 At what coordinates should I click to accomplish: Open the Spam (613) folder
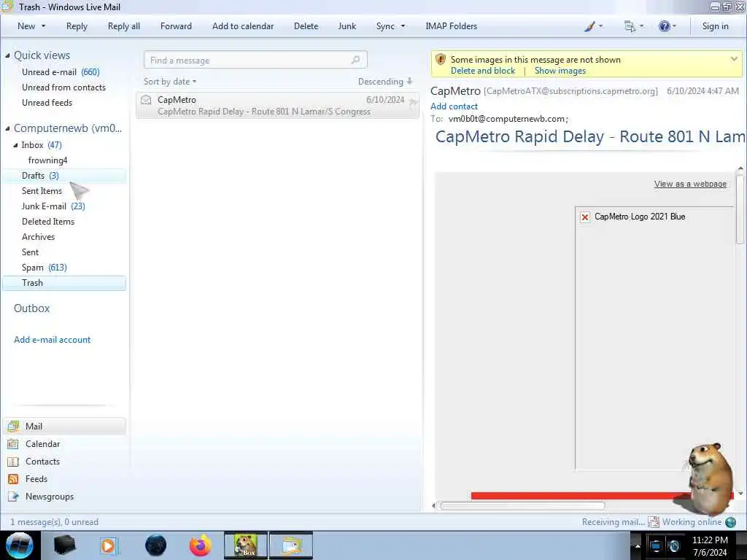tap(44, 267)
